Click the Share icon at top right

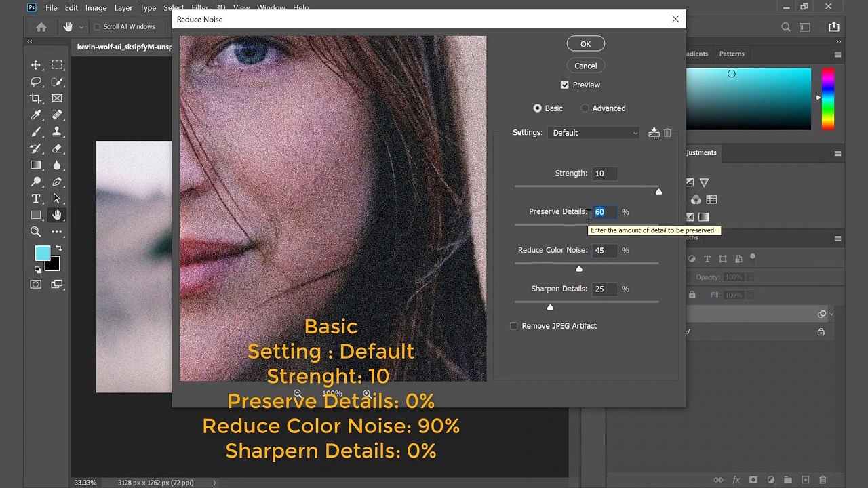(834, 27)
